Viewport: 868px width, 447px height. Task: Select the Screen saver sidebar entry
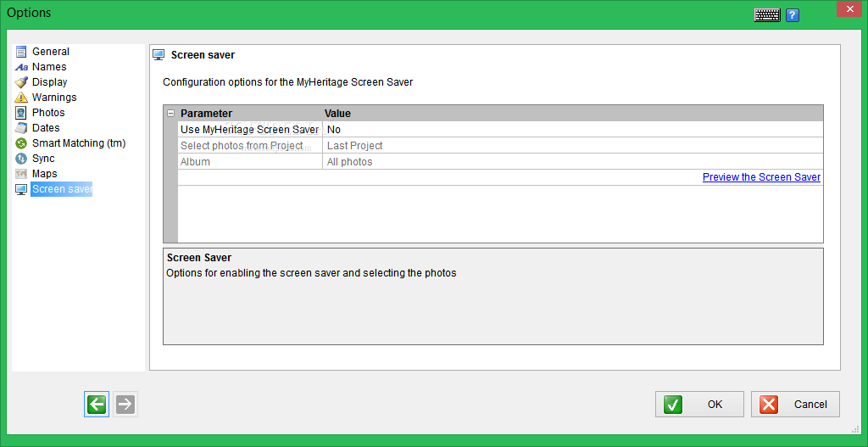[61, 189]
